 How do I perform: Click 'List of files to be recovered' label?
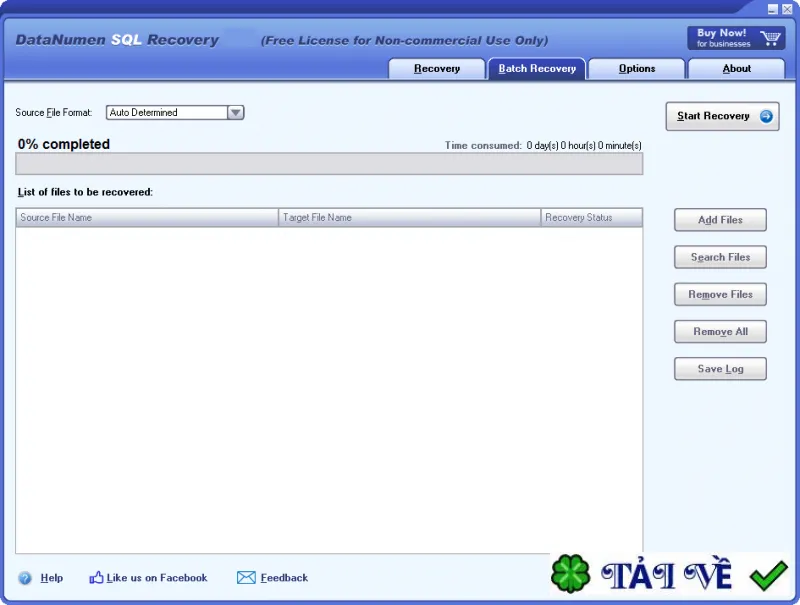coord(85,192)
